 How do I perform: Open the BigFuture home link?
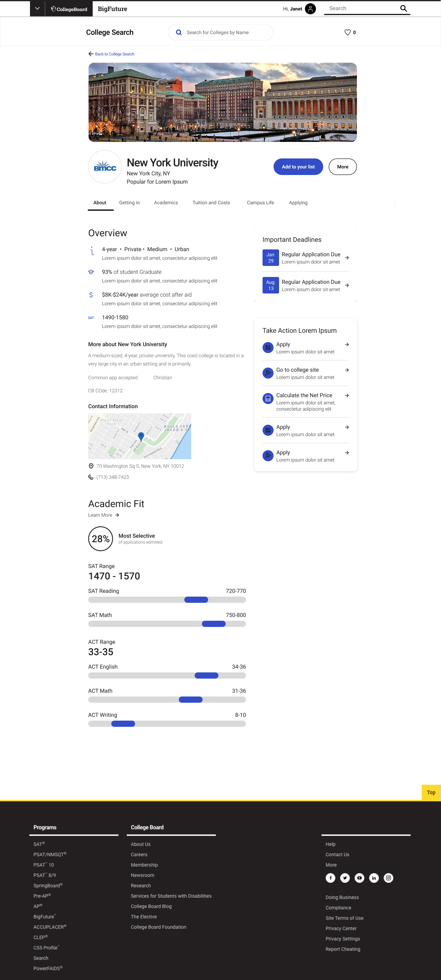coord(112,9)
